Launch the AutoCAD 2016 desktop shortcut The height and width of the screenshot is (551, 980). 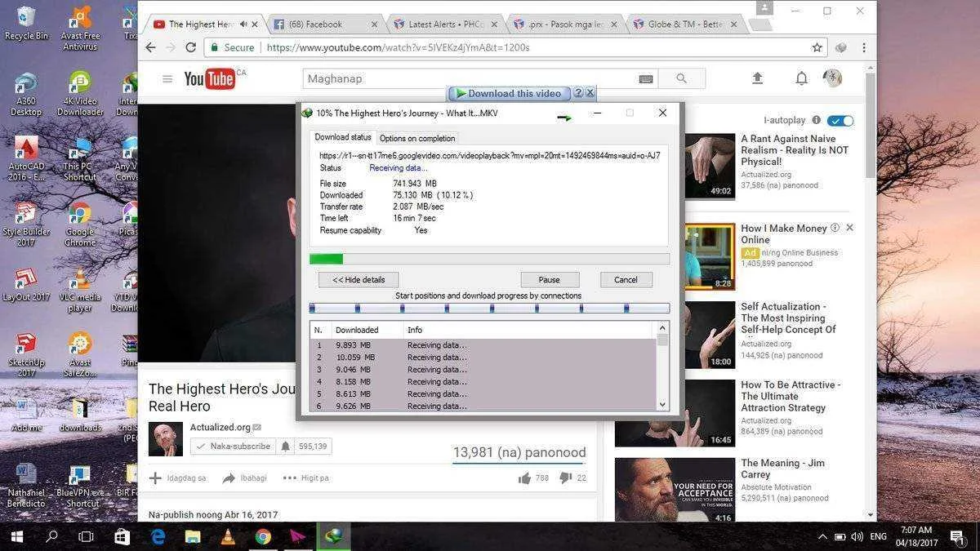tap(25, 159)
